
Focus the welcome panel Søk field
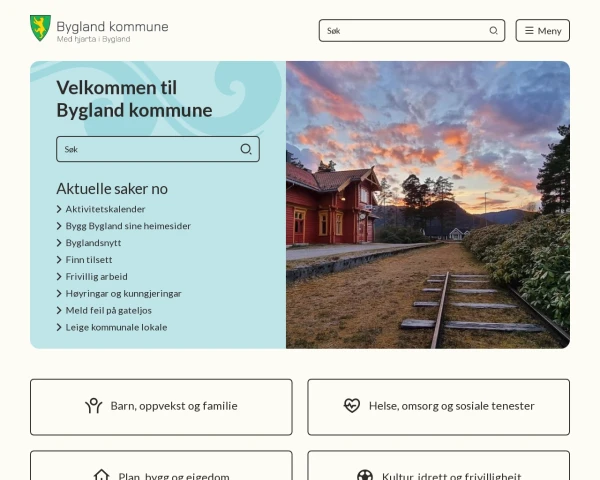coord(158,149)
